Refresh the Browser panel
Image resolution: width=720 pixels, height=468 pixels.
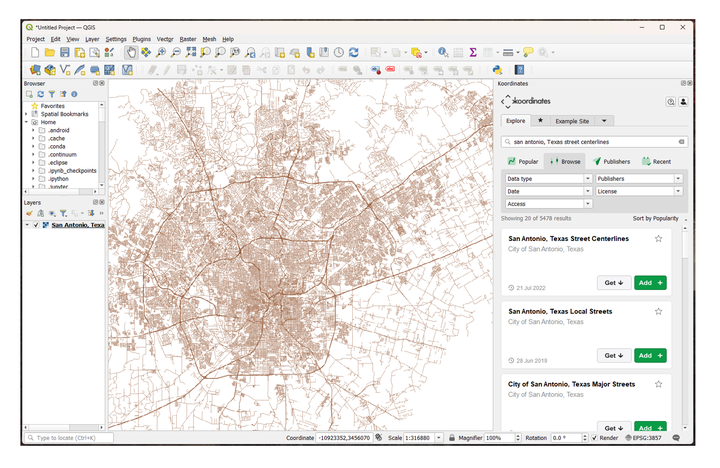pyautogui.click(x=40, y=94)
